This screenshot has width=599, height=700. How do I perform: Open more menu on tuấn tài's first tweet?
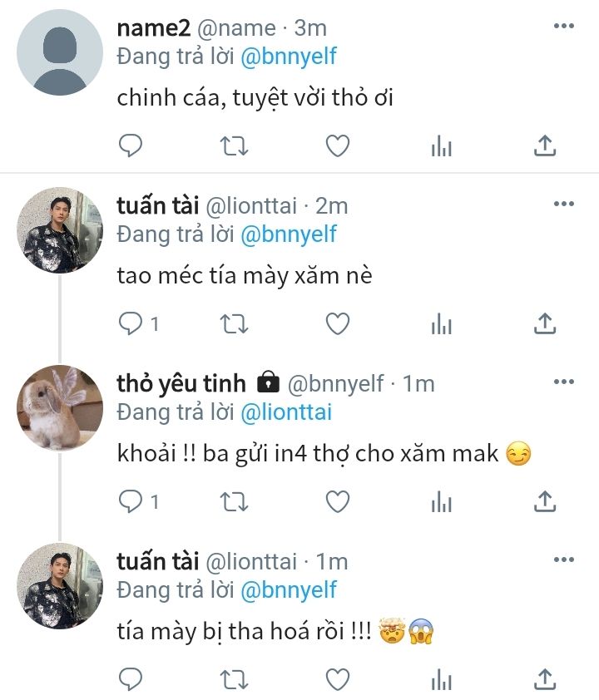point(563,204)
